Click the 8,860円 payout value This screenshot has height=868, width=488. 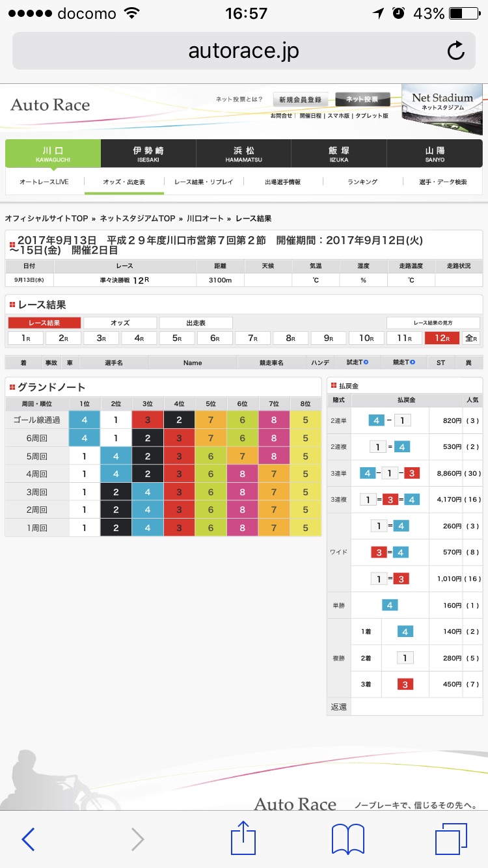tap(449, 473)
